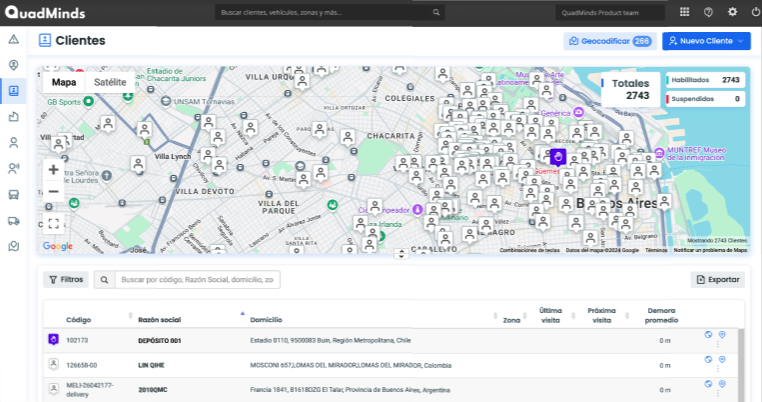Image resolution: width=762 pixels, height=402 pixels.
Task: Click the address starting with Francia 1841
Action: coord(350,390)
